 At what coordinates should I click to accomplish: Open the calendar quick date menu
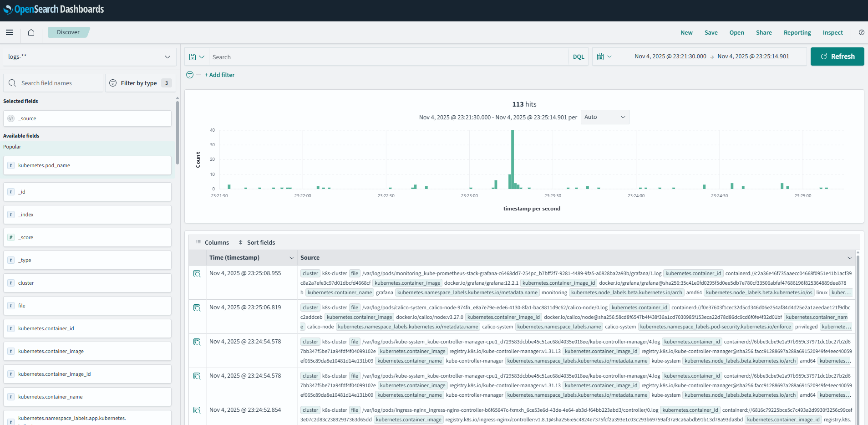pyautogui.click(x=604, y=57)
